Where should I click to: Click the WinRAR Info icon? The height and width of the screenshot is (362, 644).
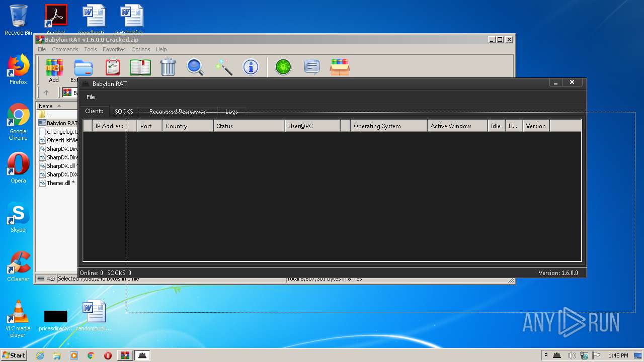coord(251,67)
